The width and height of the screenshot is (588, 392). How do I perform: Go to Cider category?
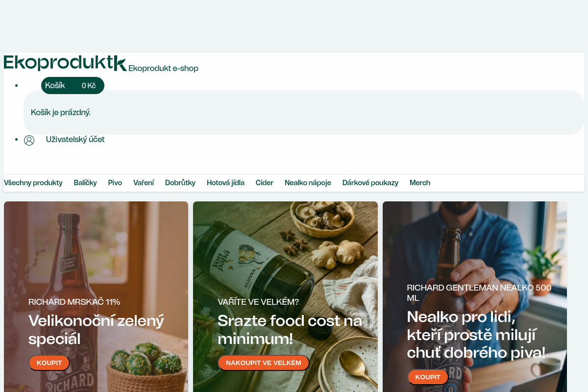tap(265, 183)
